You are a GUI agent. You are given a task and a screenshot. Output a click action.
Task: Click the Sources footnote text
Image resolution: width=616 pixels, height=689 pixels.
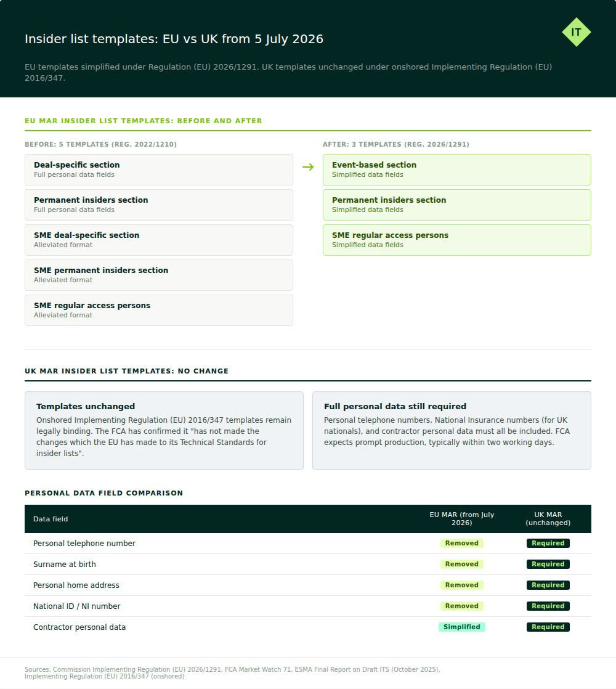point(232,673)
